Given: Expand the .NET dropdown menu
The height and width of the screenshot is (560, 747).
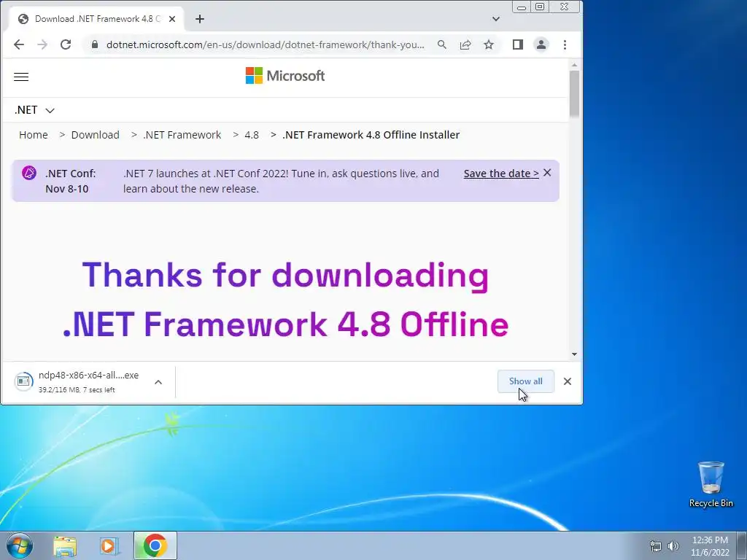Looking at the screenshot, I should (34, 110).
